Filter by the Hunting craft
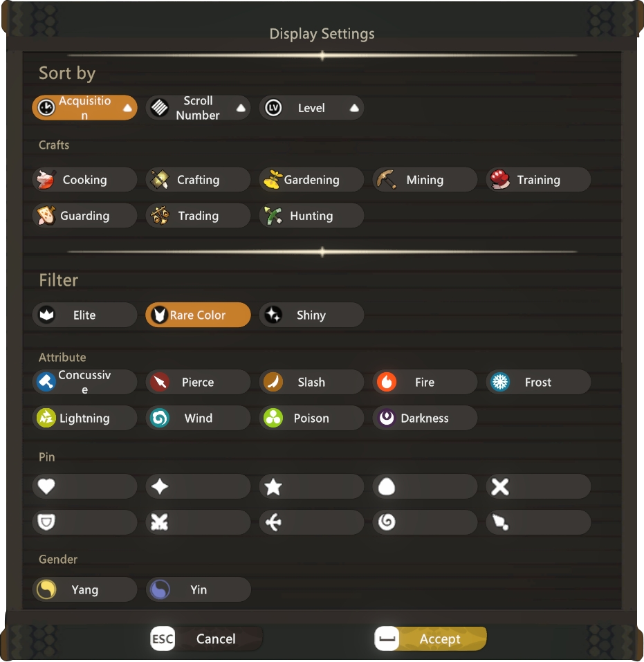Viewport: 644px width, 662px height. pyautogui.click(x=311, y=216)
